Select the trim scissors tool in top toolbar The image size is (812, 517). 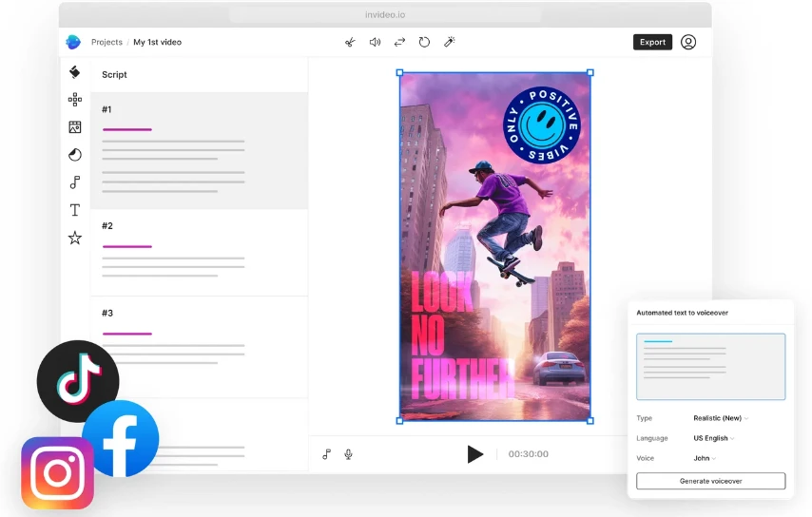[350, 42]
